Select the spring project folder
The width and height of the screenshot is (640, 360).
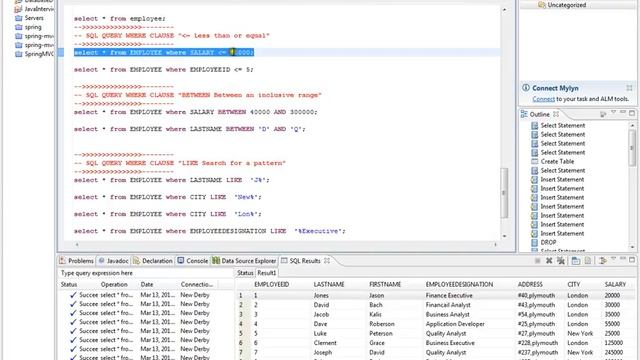[28, 27]
